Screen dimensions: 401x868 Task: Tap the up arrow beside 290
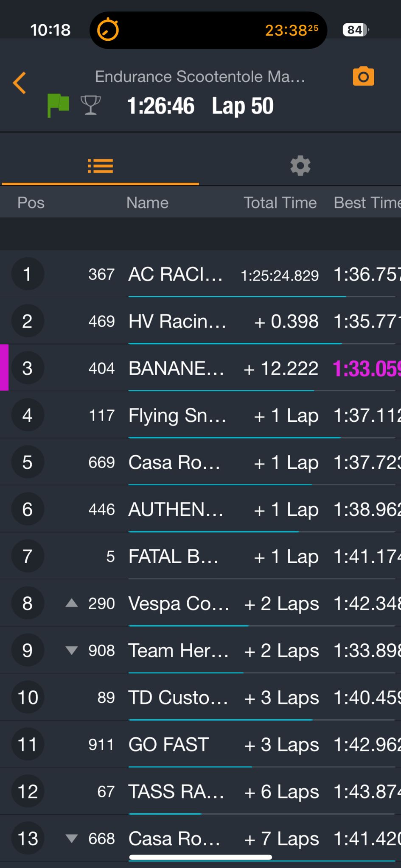72,603
